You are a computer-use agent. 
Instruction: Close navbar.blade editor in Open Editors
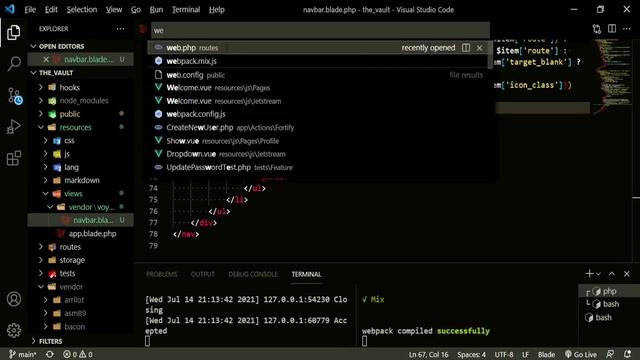point(46,60)
